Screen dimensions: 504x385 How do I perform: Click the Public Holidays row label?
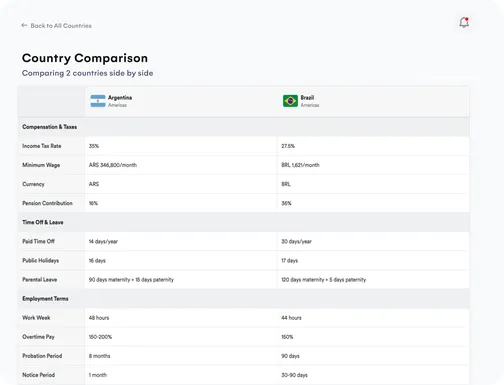tap(41, 260)
